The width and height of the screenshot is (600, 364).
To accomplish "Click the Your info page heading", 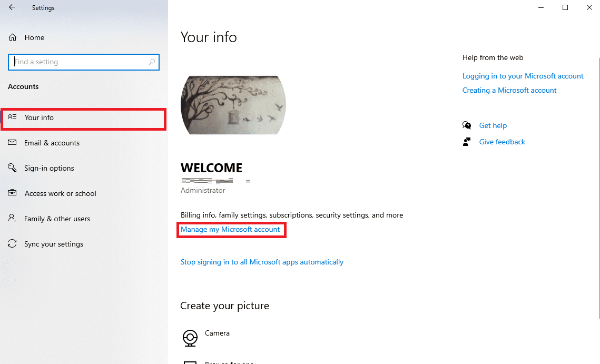I will click(209, 37).
